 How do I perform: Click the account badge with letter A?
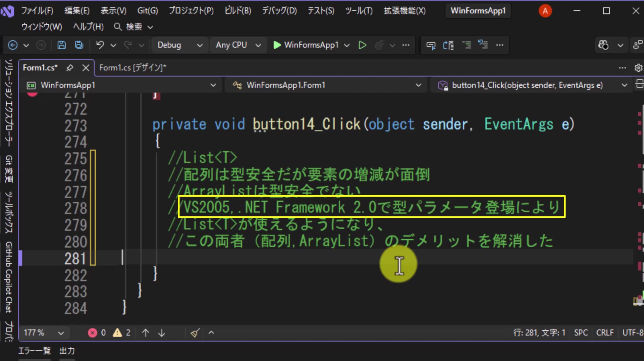coord(545,11)
